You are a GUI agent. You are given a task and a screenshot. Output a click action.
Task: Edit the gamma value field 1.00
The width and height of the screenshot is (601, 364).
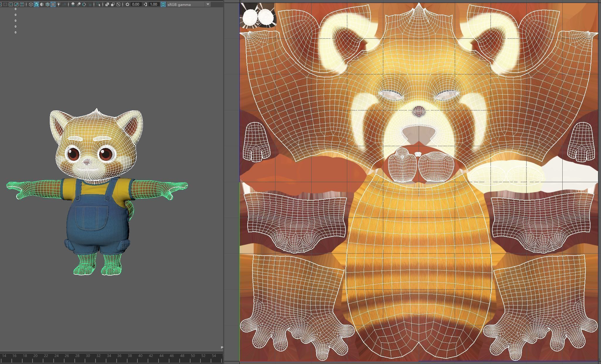pos(154,4)
